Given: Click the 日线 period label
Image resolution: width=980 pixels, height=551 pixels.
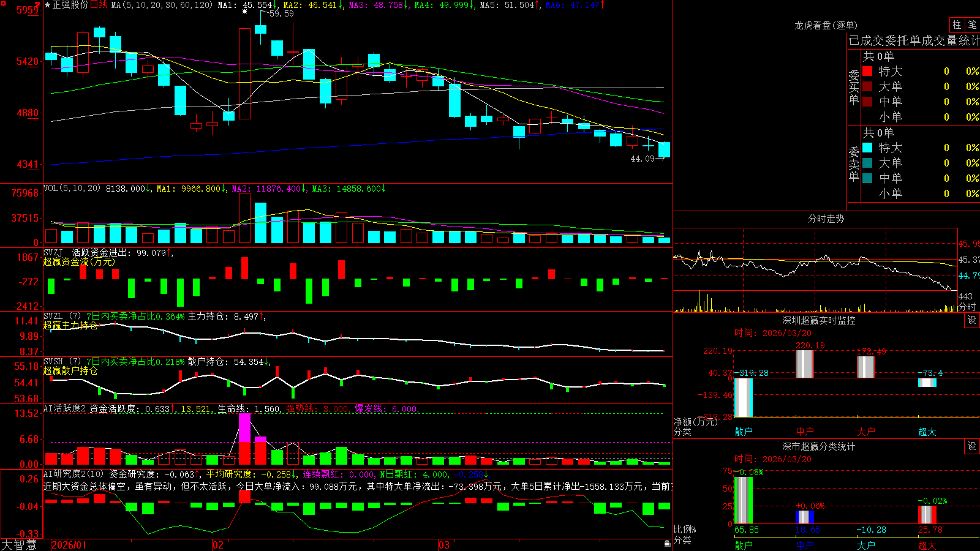Looking at the screenshot, I should (99, 5).
